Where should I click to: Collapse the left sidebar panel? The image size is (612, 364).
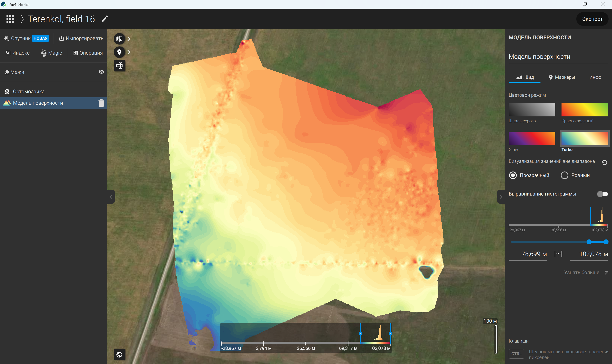111,197
